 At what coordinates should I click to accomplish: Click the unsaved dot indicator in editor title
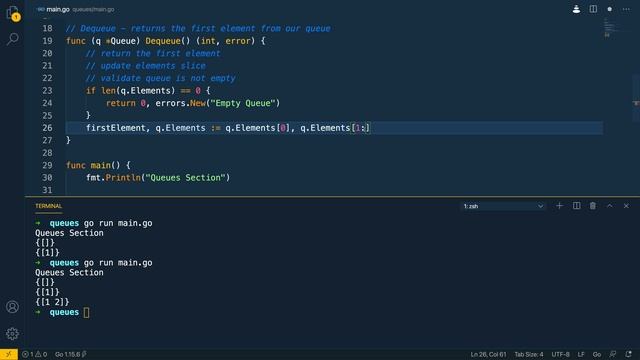point(609,9)
